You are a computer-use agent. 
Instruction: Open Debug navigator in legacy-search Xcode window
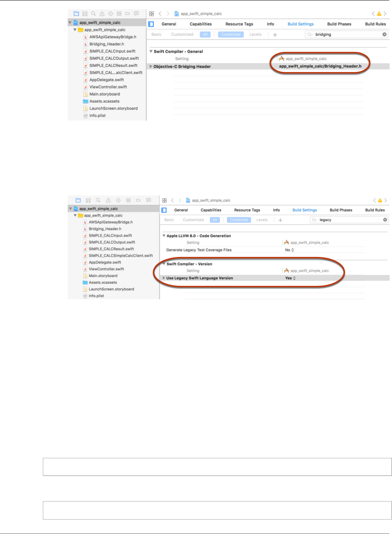[128, 200]
